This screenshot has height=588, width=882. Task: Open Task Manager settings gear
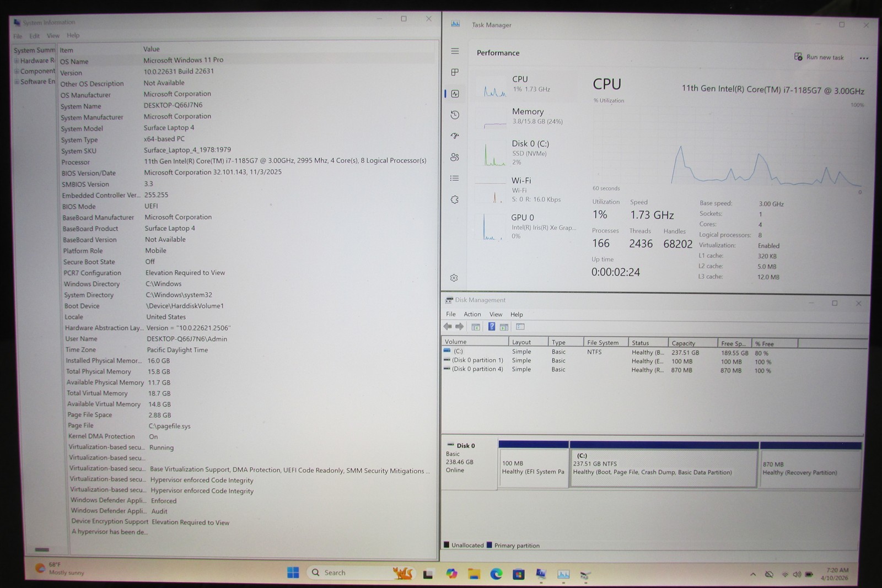[x=454, y=278]
